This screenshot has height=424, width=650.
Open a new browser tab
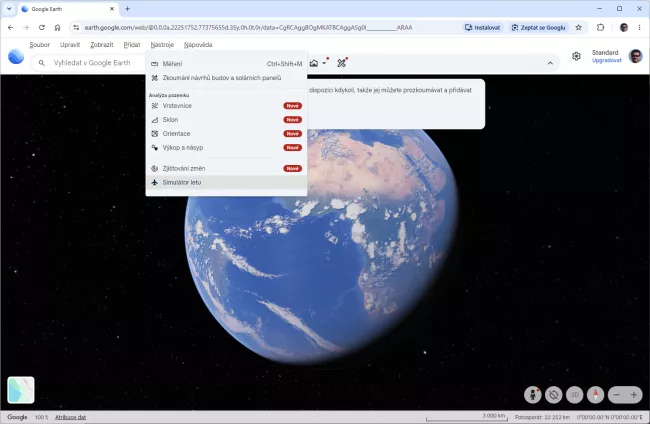tap(128, 8)
